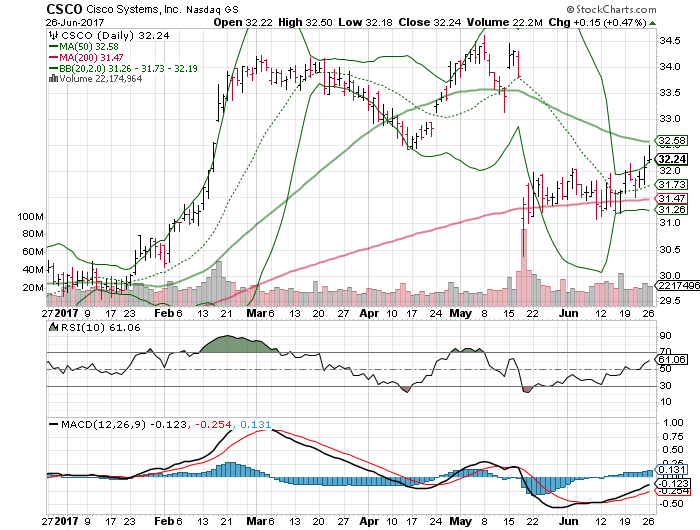This screenshot has width=700, height=530.
Task: Click the 31.26 lower band price tag
Action: pos(672,209)
